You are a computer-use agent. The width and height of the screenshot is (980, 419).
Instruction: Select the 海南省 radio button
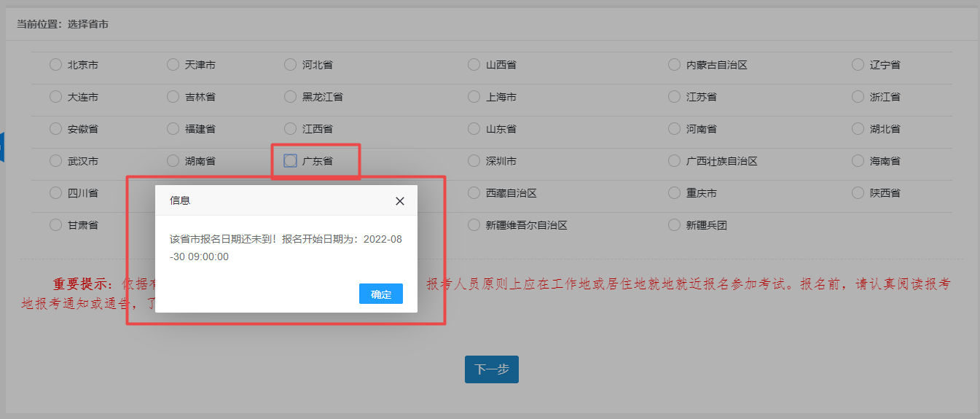[858, 161]
